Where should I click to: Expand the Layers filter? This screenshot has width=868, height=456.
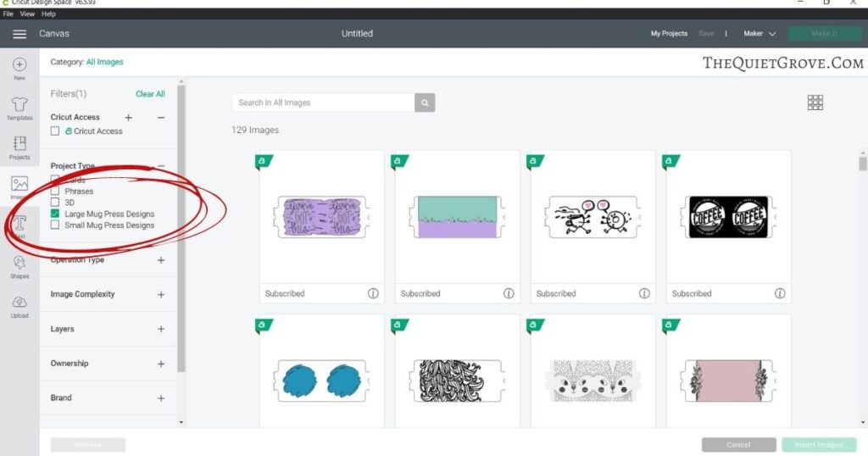[x=161, y=329]
